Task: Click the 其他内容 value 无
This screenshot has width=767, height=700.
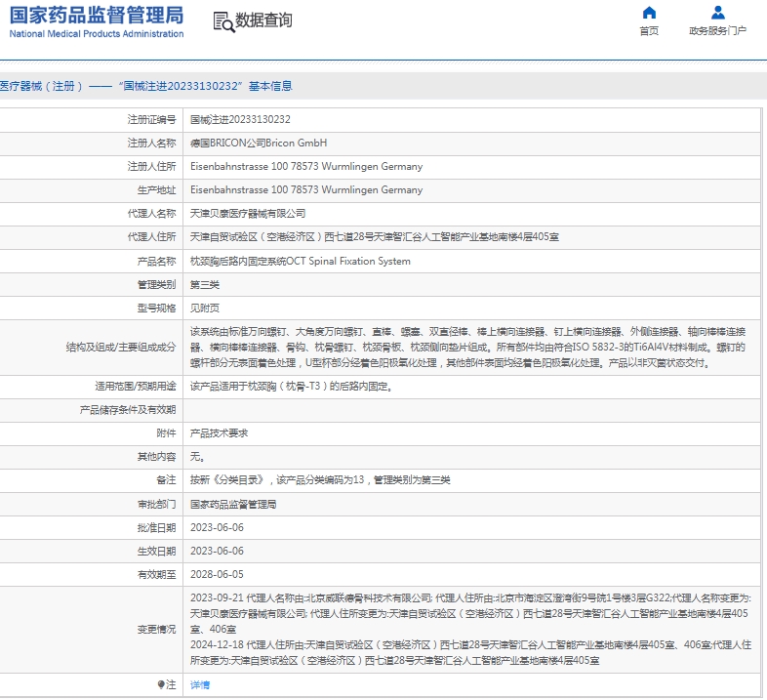Action: click(x=197, y=457)
